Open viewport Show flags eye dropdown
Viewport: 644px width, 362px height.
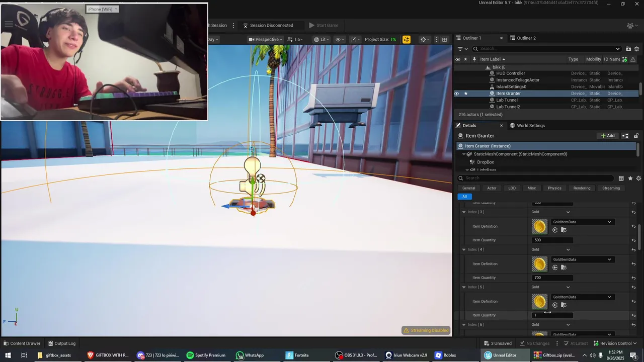(x=340, y=39)
